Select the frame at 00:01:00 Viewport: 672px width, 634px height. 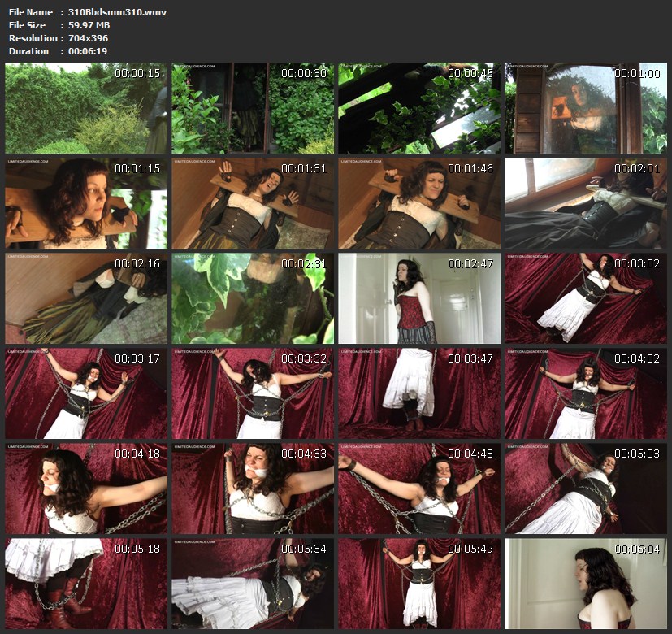[x=586, y=108]
